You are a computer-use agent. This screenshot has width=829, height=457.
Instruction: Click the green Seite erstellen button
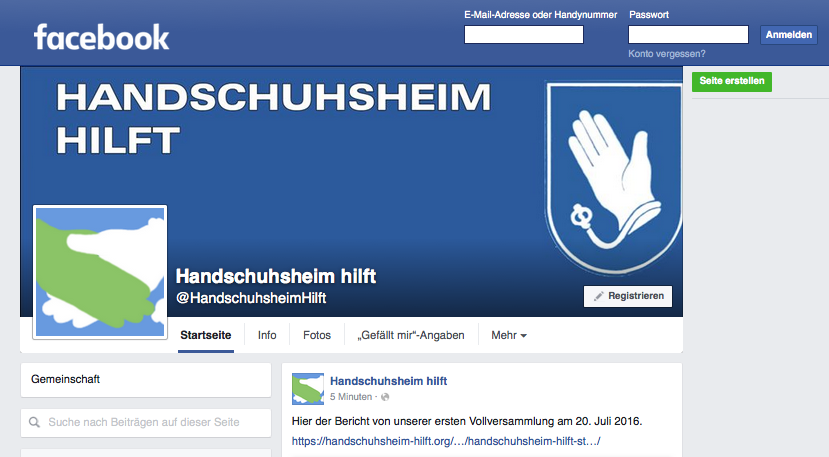coord(732,81)
